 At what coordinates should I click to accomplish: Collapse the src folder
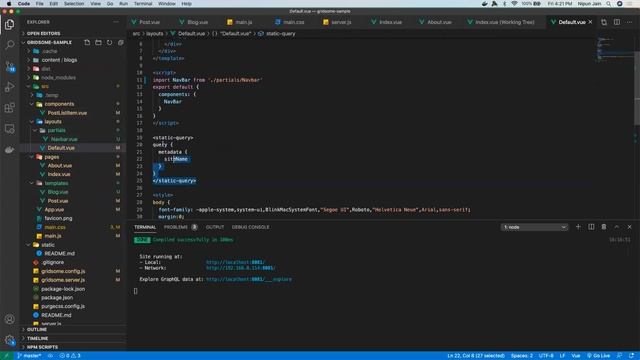click(x=45, y=87)
